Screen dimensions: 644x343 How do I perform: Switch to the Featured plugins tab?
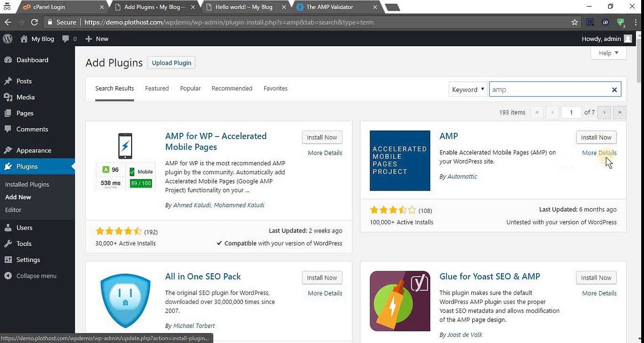tap(157, 89)
